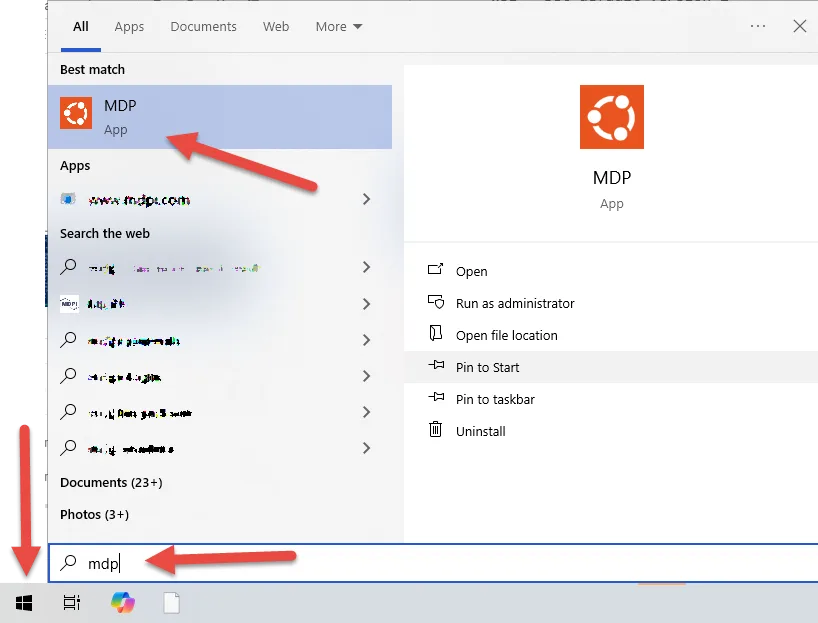Click the Pin to taskbar pin icon
This screenshot has height=623, width=818.
click(436, 397)
